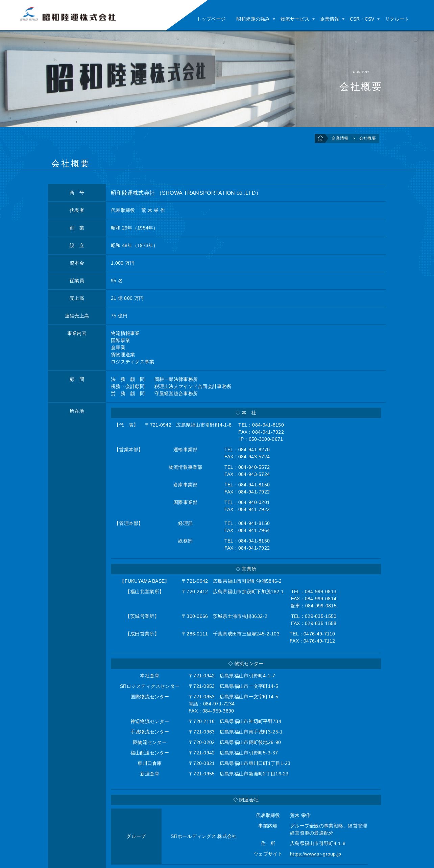Click the 運輸事業部 department name
Viewport: 434px width, 868px height.
coord(185,450)
